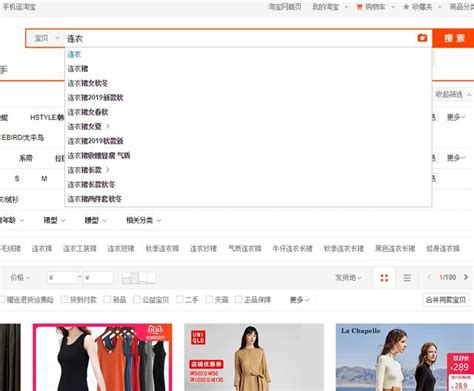The height and width of the screenshot is (391, 474).
Task: Open the 价格 sort dropdown
Action: click(x=20, y=277)
